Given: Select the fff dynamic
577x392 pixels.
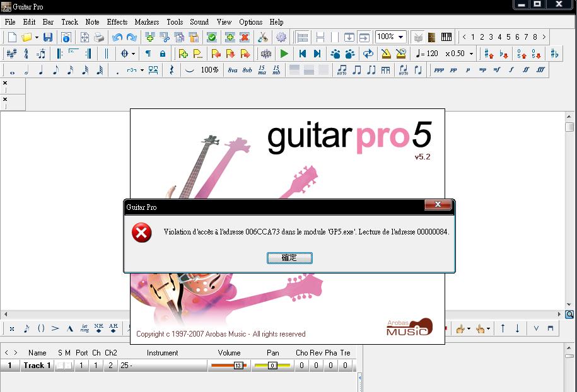Looking at the screenshot, I should (540, 70).
